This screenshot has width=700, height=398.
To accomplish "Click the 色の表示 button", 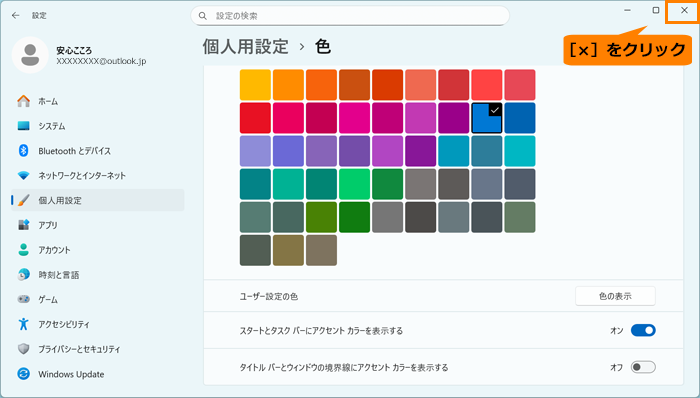I will click(x=615, y=296).
